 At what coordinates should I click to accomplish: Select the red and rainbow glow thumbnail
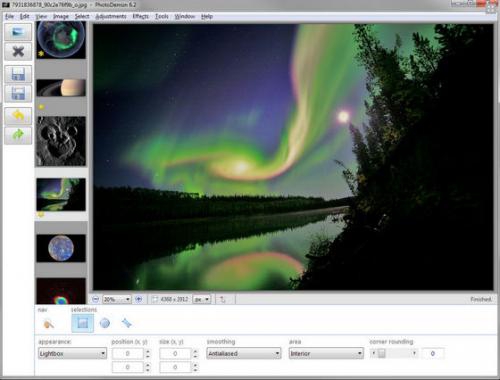61,291
